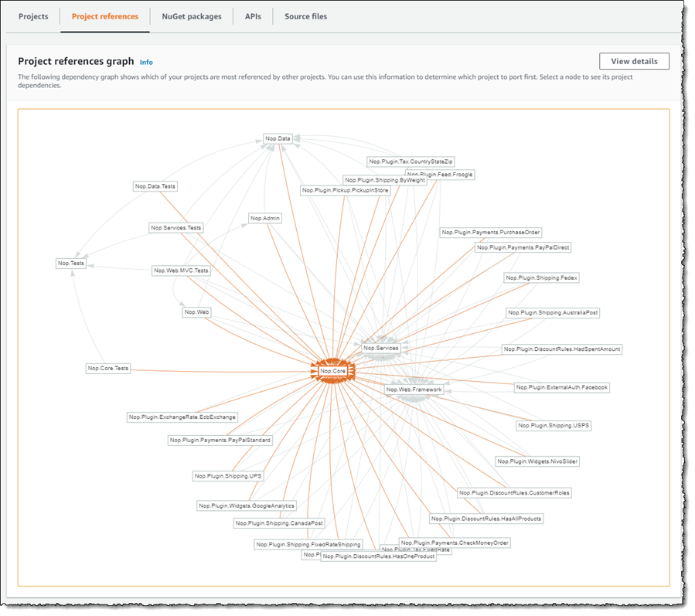Select the Nop.Admin node
Screen dimensions: 695x616
(265, 219)
